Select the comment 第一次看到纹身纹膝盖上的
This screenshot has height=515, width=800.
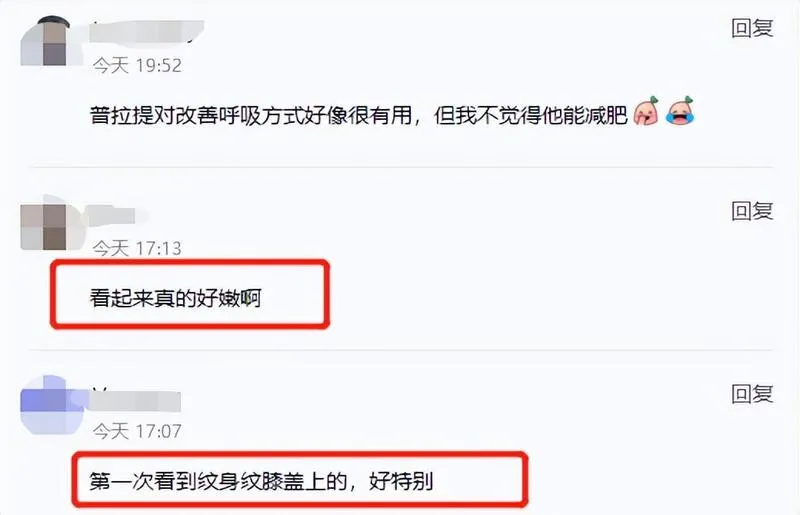(261, 481)
